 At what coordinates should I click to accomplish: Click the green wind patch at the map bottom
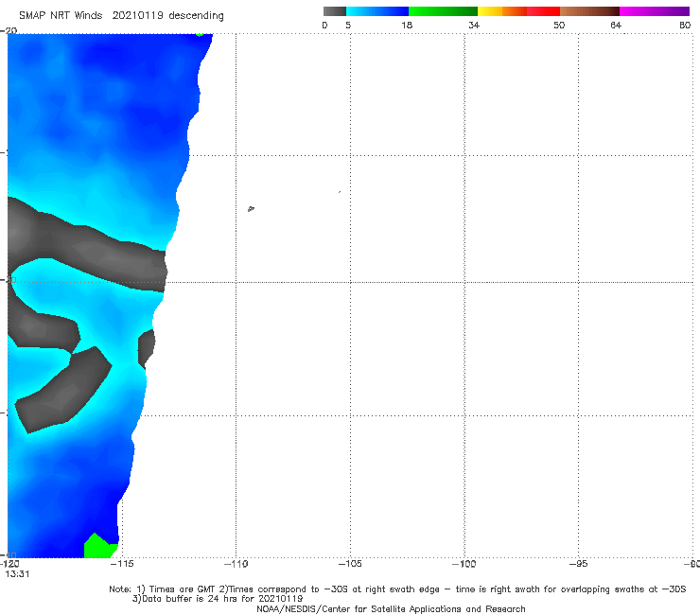tap(100, 547)
